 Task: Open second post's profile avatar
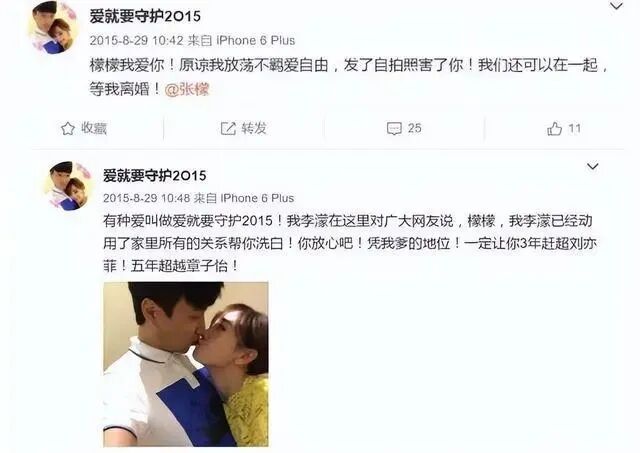(69, 186)
